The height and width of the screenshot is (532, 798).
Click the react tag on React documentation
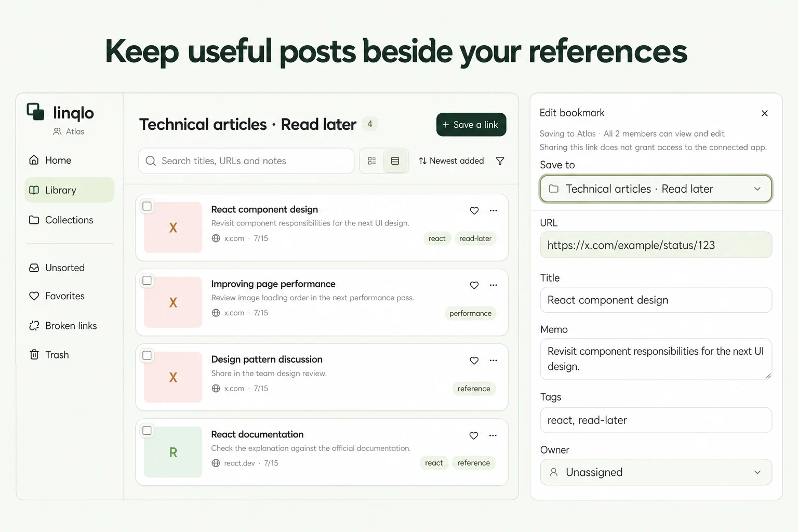(x=434, y=463)
